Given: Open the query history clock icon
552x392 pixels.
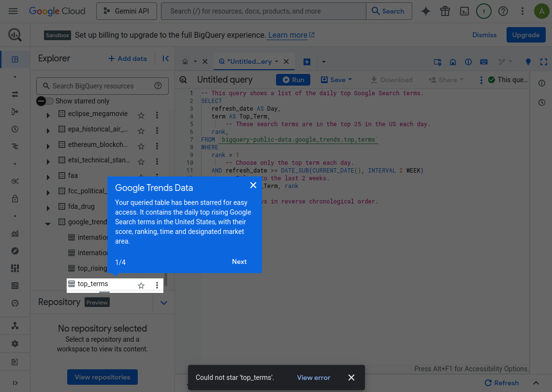Looking at the screenshot, I should pos(542,102).
